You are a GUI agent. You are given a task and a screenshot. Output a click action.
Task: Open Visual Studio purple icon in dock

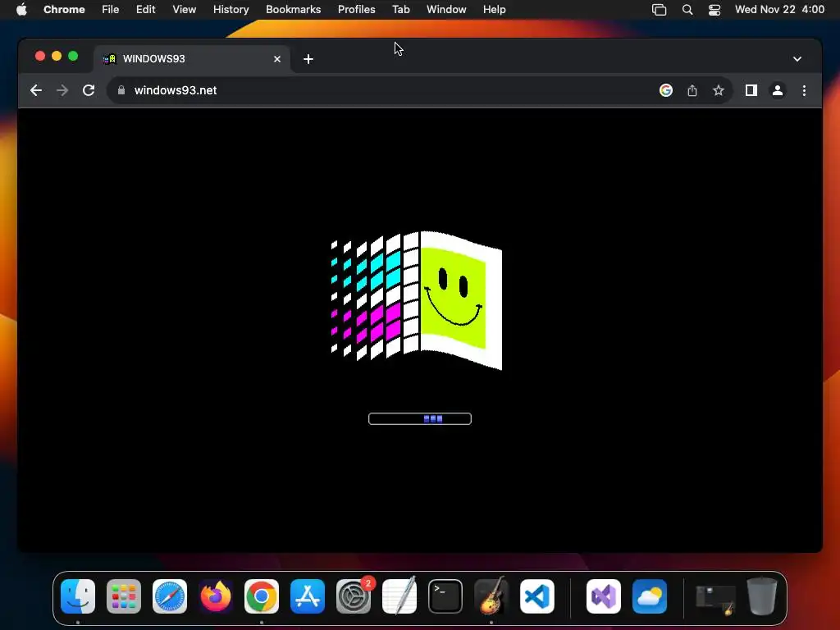point(604,596)
